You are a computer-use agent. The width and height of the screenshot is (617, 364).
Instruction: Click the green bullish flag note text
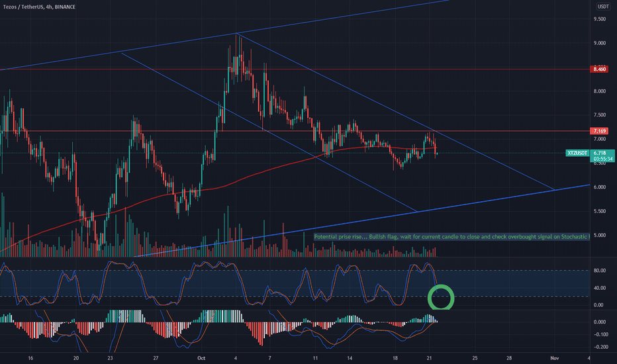[x=451, y=237]
